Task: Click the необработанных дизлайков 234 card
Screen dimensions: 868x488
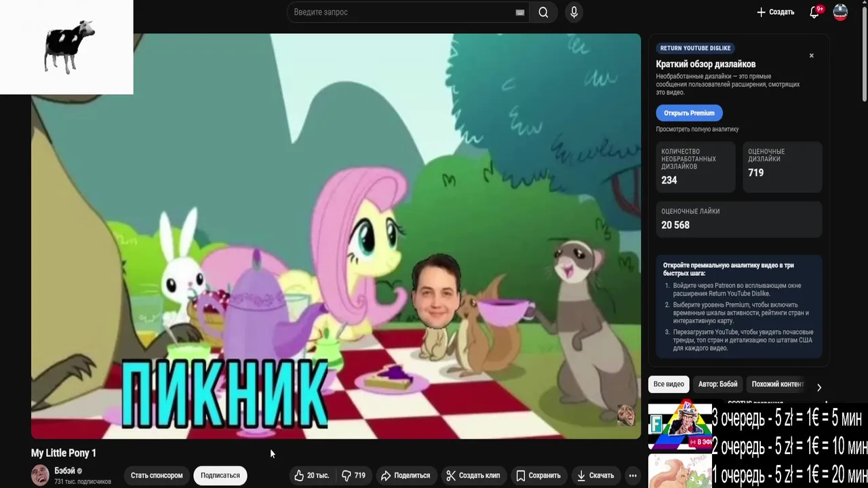Action: click(x=696, y=167)
